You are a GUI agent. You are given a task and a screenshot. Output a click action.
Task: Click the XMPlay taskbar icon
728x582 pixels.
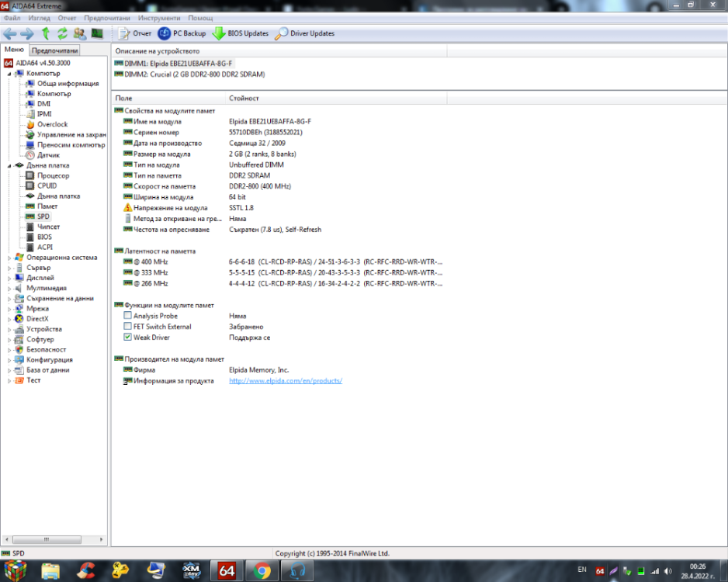191,571
